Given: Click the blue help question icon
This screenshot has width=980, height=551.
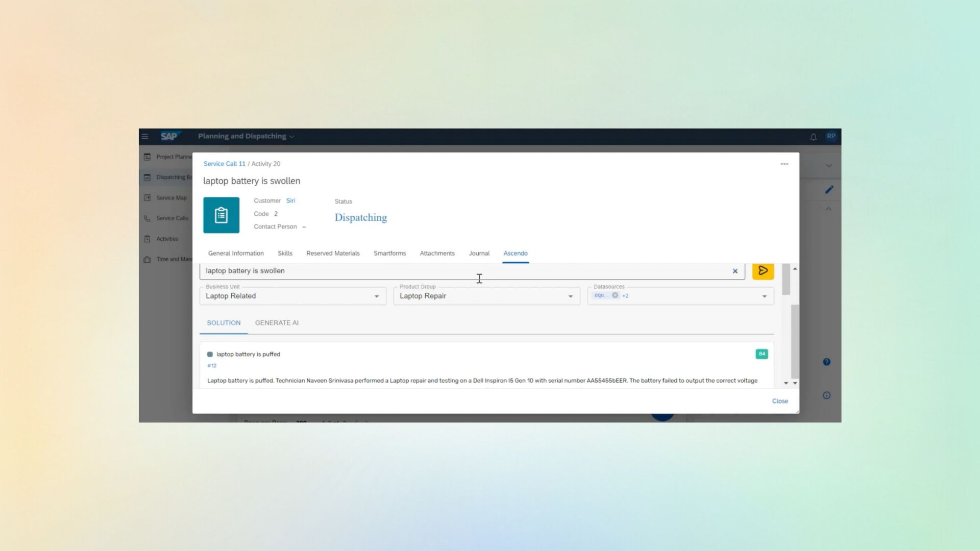Looking at the screenshot, I should [826, 362].
